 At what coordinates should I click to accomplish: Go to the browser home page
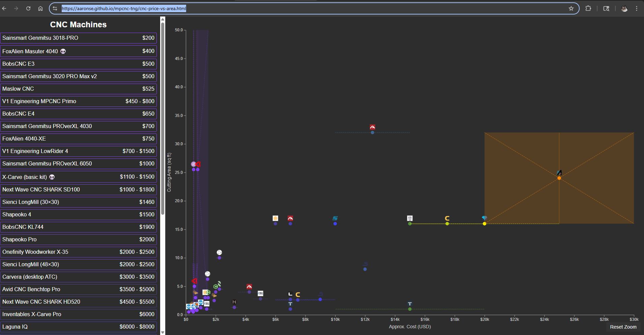(40, 8)
